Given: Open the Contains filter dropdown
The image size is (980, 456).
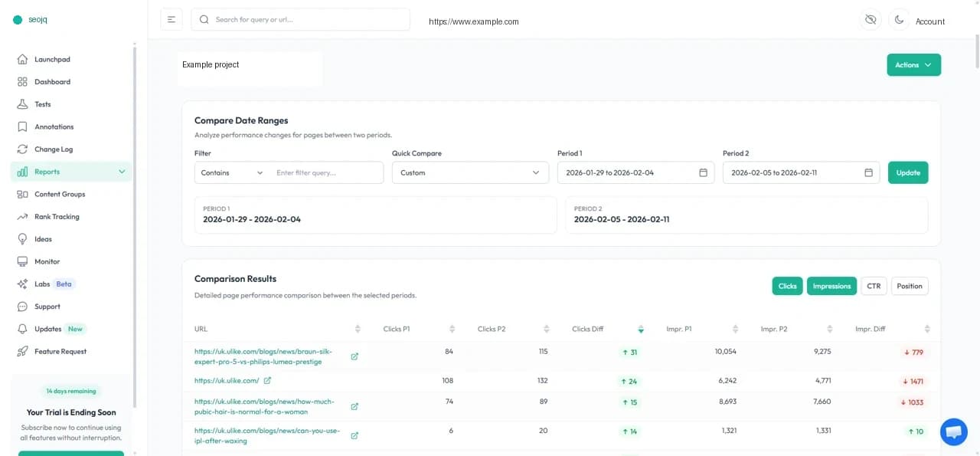Looking at the screenshot, I should [230, 172].
